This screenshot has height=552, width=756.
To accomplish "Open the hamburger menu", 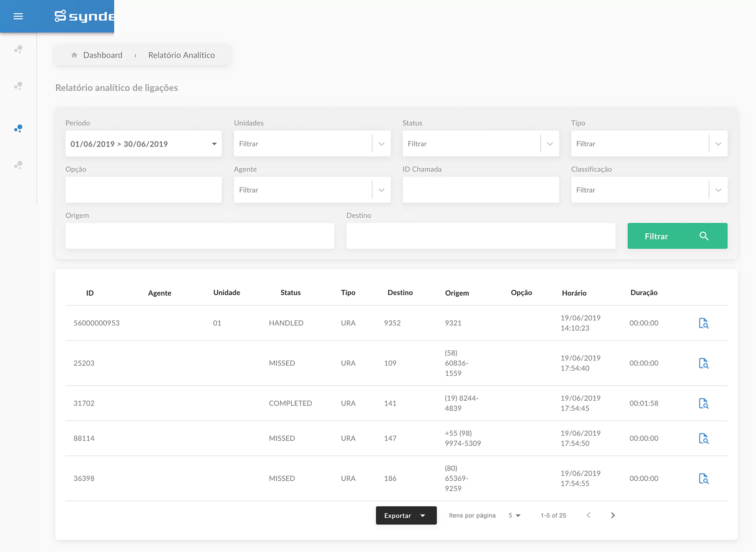I will pos(18,16).
